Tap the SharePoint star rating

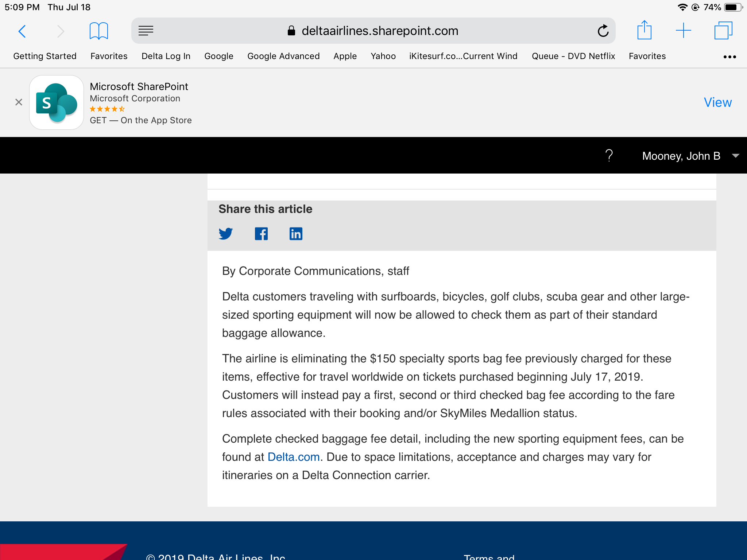(x=107, y=109)
